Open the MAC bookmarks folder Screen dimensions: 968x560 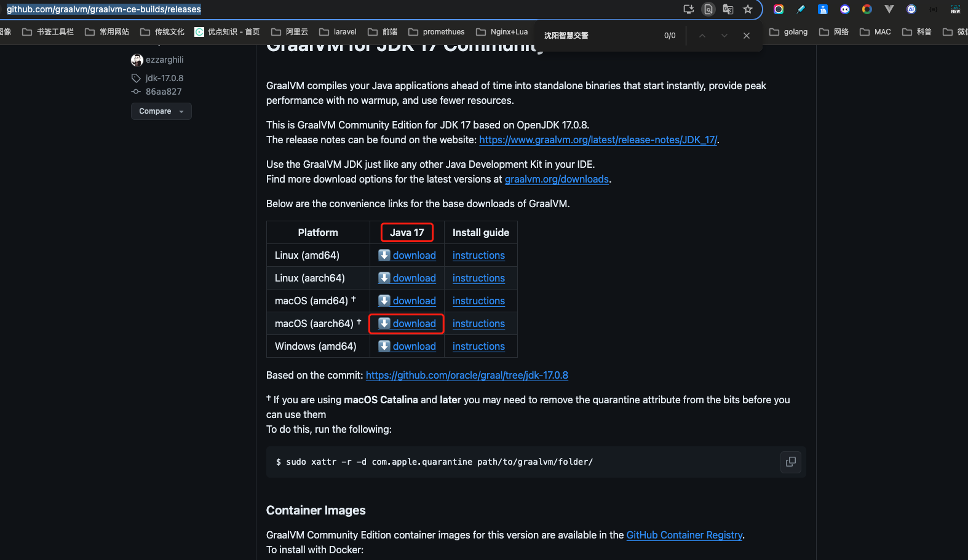(x=875, y=32)
